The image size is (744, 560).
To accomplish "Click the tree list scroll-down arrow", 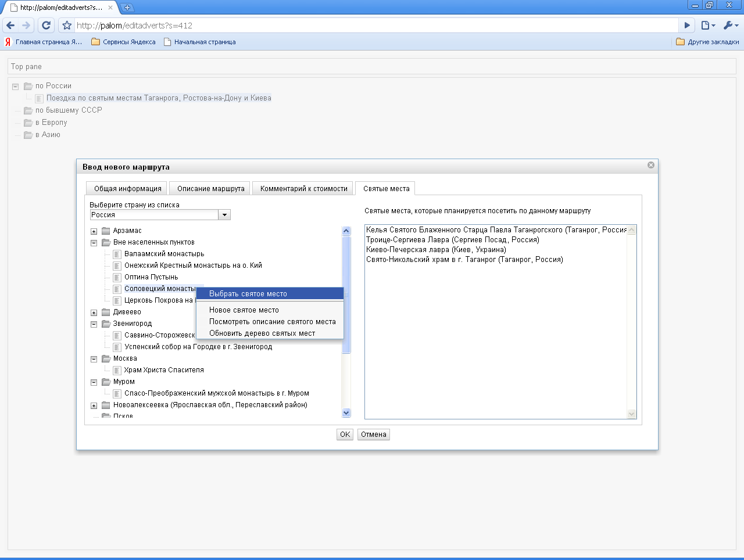I will click(x=346, y=413).
